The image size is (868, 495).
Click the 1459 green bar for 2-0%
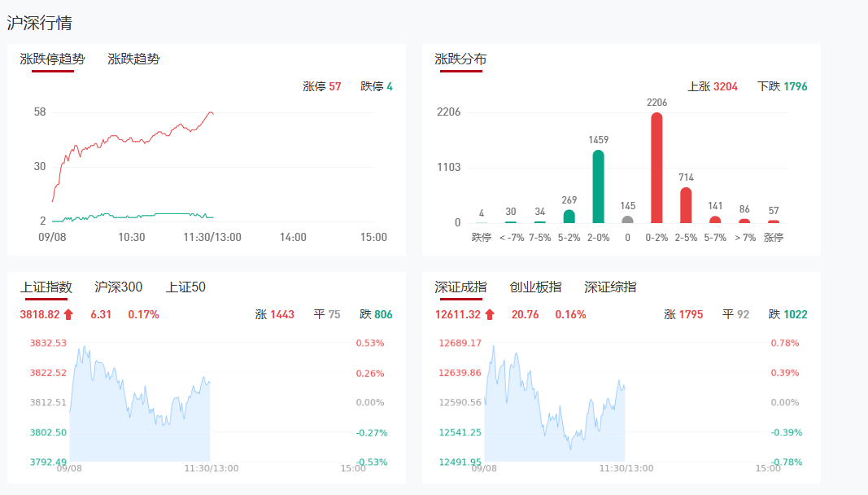pos(598,186)
